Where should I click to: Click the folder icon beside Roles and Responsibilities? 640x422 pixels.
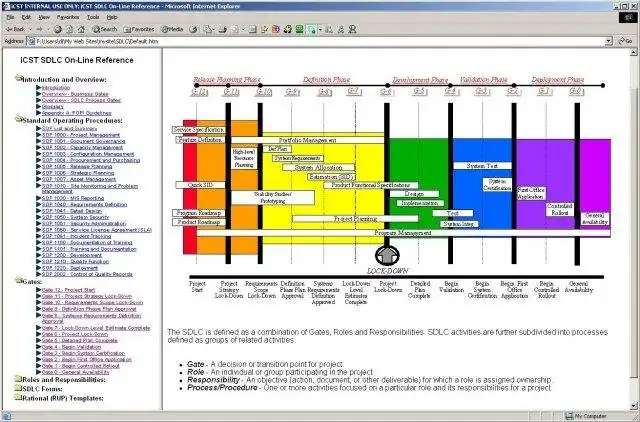pyautogui.click(x=18, y=379)
